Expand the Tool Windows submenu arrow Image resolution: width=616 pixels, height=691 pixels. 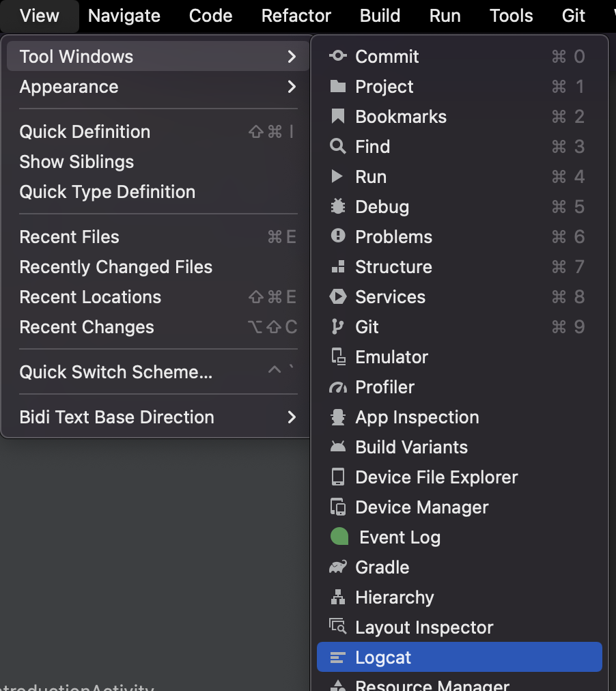click(292, 57)
